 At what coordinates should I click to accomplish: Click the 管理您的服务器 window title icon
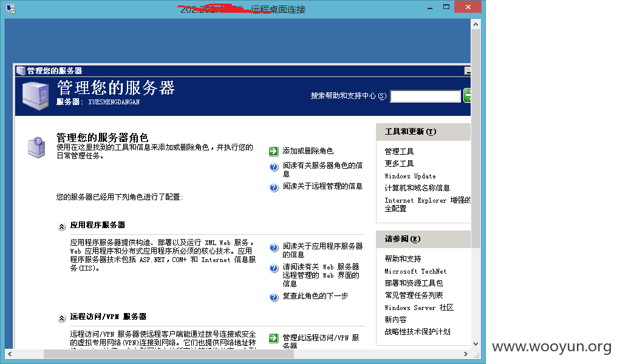coord(21,71)
